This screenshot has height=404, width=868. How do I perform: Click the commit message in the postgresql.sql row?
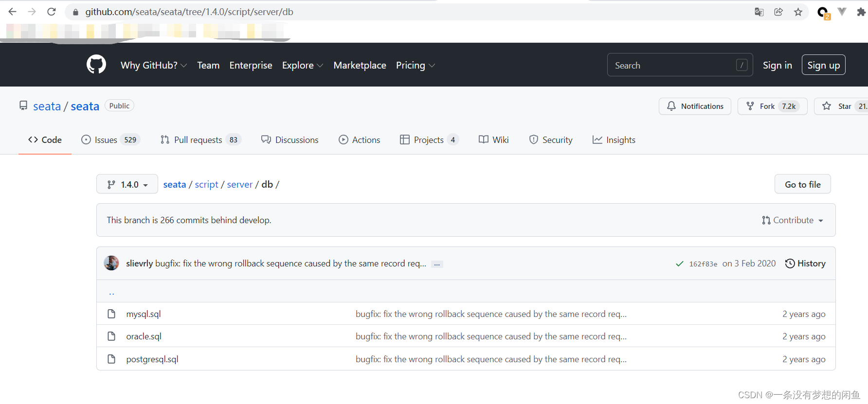491,359
